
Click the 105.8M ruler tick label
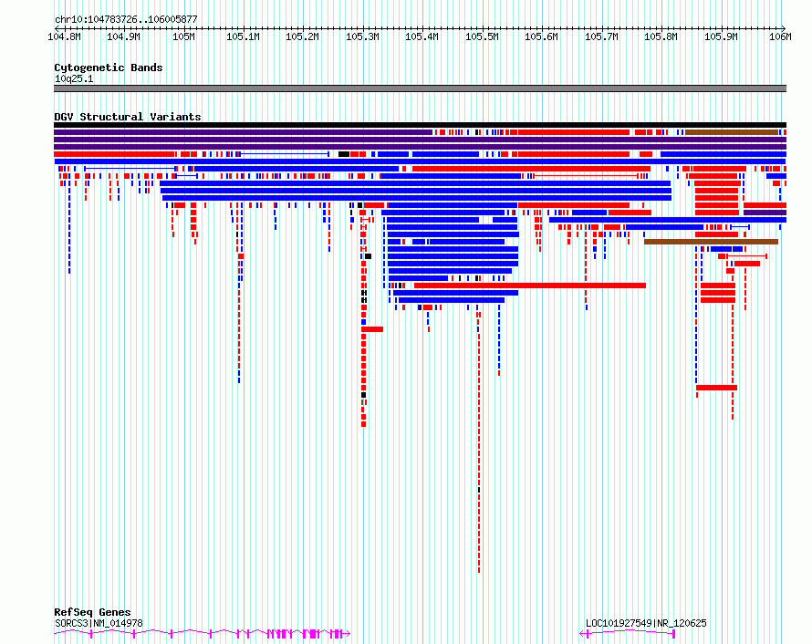pyautogui.click(x=661, y=36)
